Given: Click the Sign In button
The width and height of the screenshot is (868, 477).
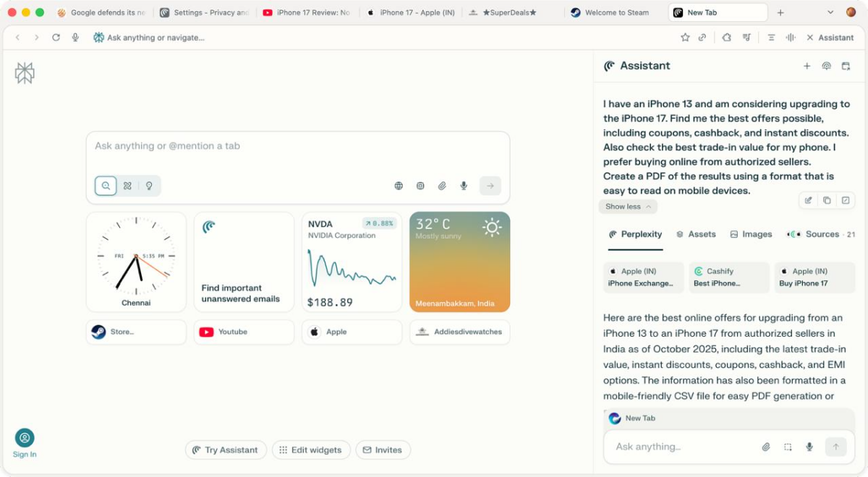Looking at the screenshot, I should 25,443.
